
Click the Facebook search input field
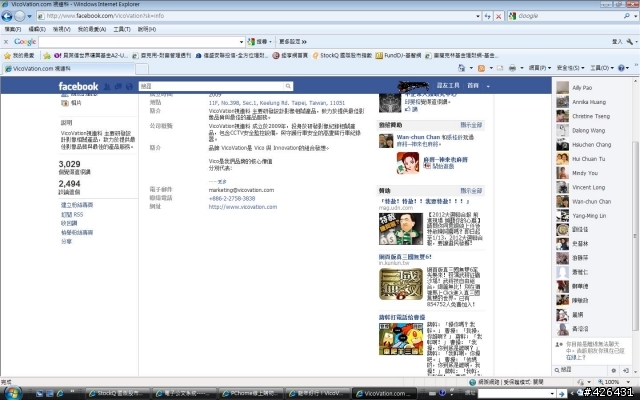click(211, 86)
